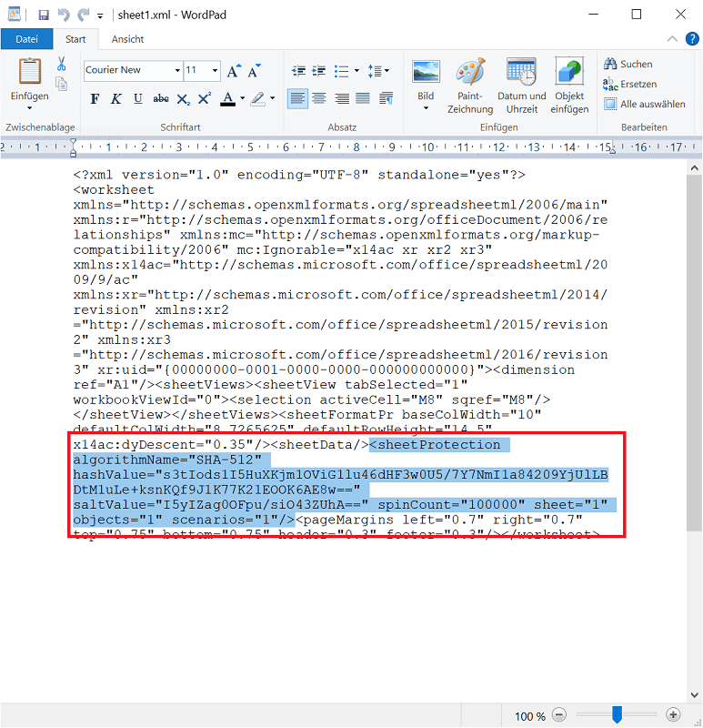Open the bullet list style dropdown arrow

357,71
